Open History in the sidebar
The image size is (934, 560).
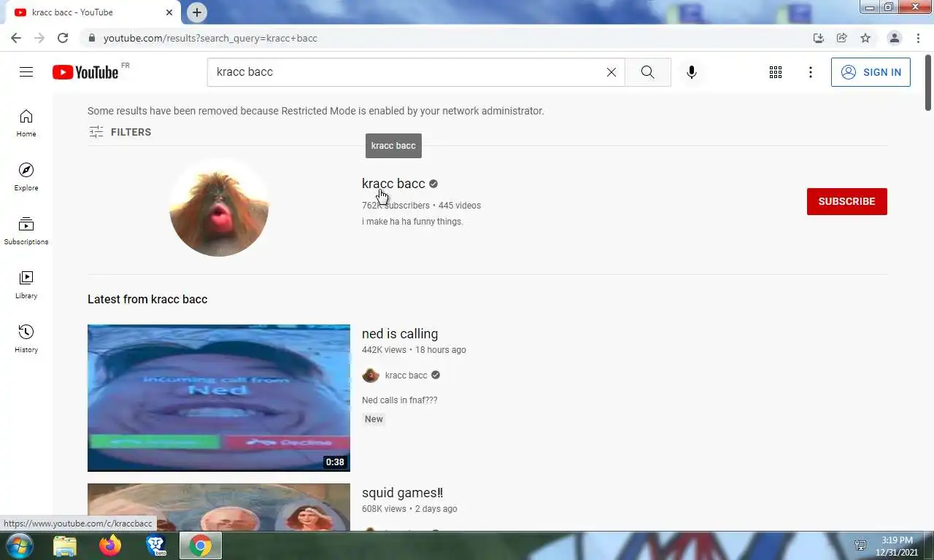tap(26, 339)
